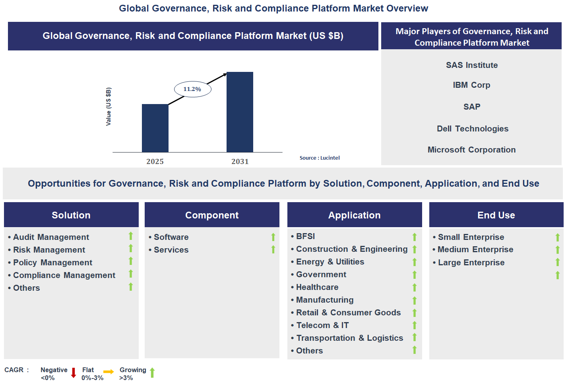The width and height of the screenshot is (568, 392).
Task: Click the arrow beside Compliance Management
Action: pyautogui.click(x=130, y=274)
